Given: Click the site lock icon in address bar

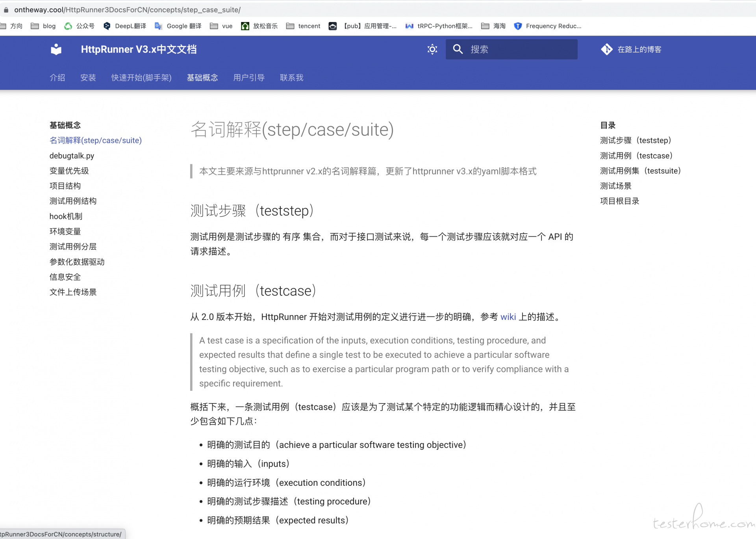Looking at the screenshot, I should tap(6, 10).
